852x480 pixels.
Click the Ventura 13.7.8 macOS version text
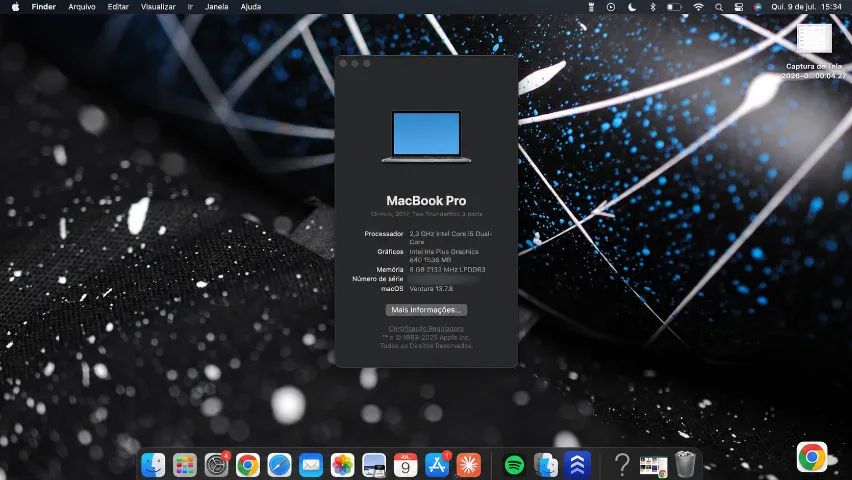tap(431, 289)
